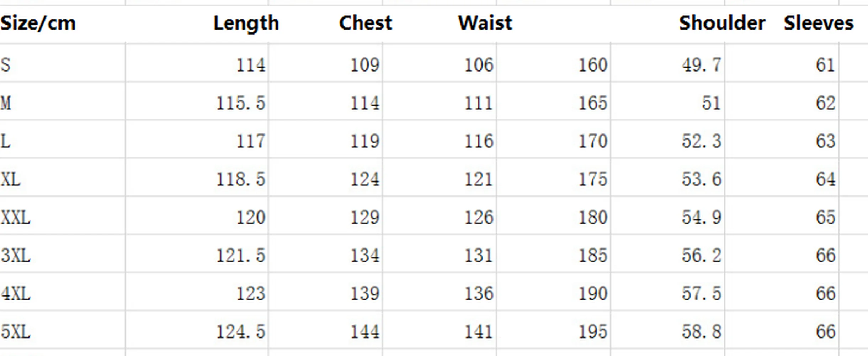Viewport: 868px width, 356px height.
Task: Select the Chest header cell
Action: click(365, 23)
